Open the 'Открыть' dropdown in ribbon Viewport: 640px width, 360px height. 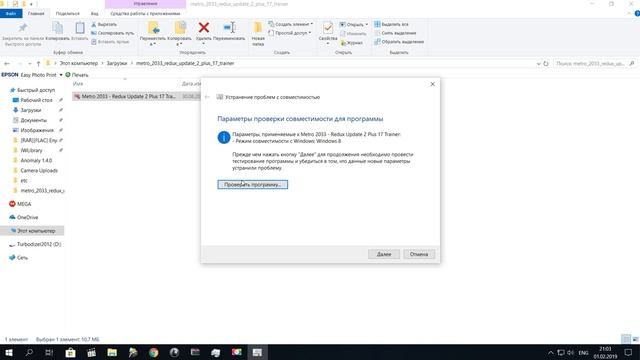(x=354, y=24)
